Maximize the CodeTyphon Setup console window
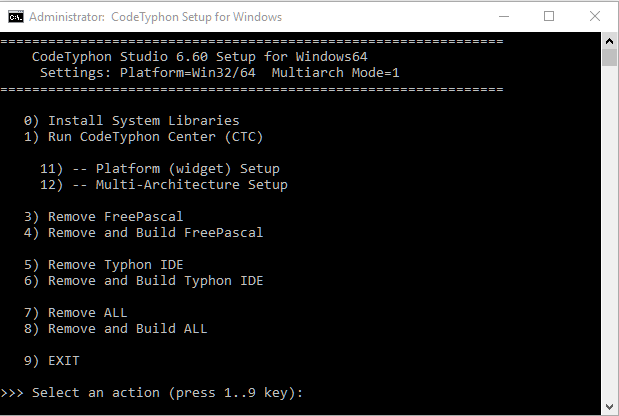Viewport: 619px width, 416px height. click(549, 17)
